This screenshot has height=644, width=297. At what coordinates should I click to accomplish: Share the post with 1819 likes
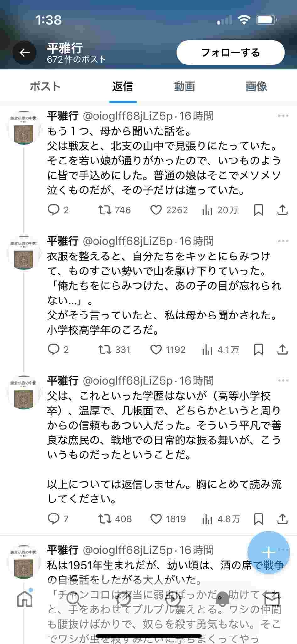click(x=282, y=519)
